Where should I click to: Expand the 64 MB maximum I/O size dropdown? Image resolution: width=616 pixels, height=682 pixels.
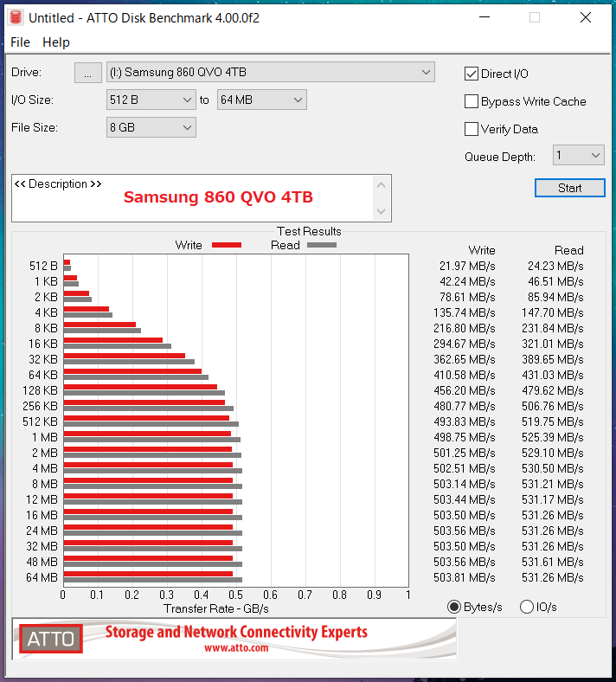(262, 100)
